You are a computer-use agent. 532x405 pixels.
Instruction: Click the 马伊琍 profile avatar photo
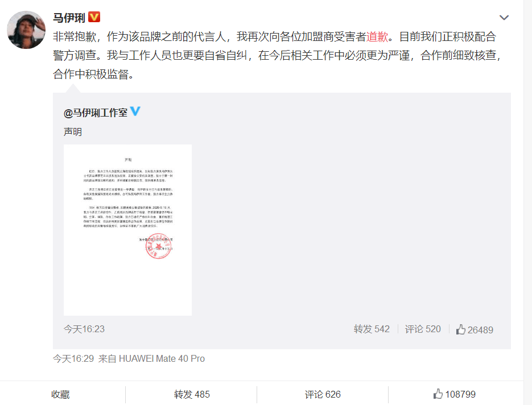26,30
